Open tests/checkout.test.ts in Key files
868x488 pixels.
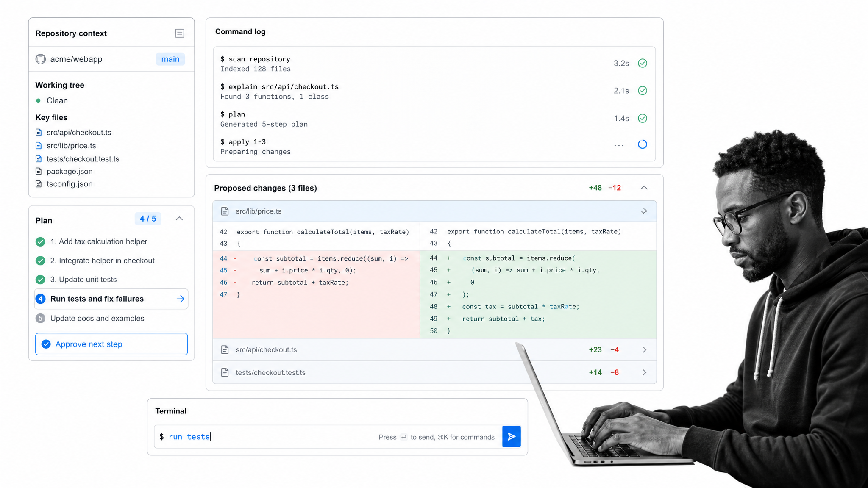tap(83, 159)
